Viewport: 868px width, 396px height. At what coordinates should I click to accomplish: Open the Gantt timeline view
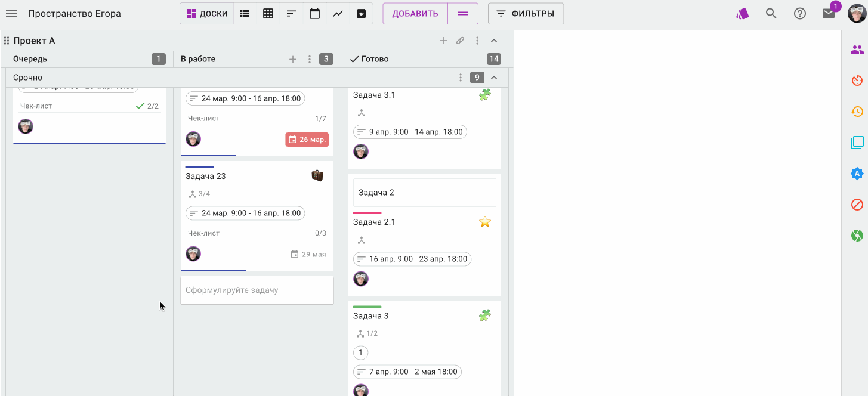coord(291,13)
